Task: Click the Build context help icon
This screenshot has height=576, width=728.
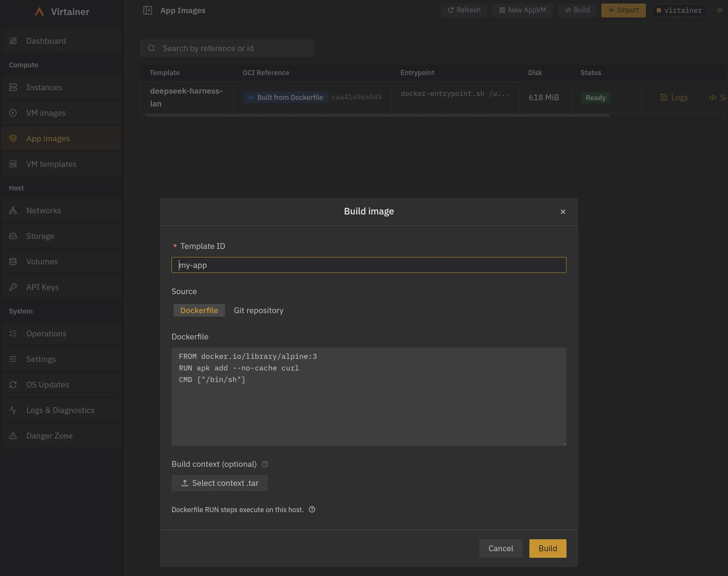Action: click(265, 464)
